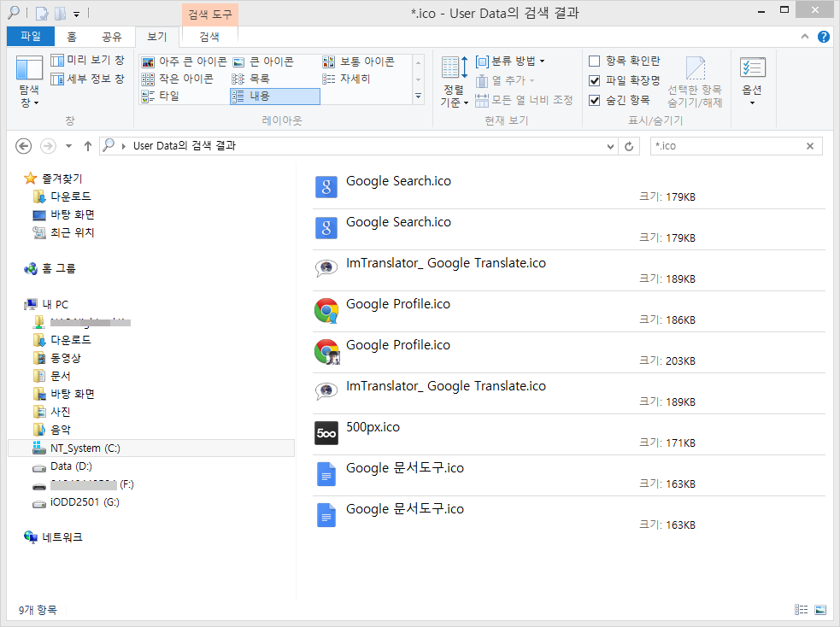Open the recent locations dropdown beside Forward

68,145
